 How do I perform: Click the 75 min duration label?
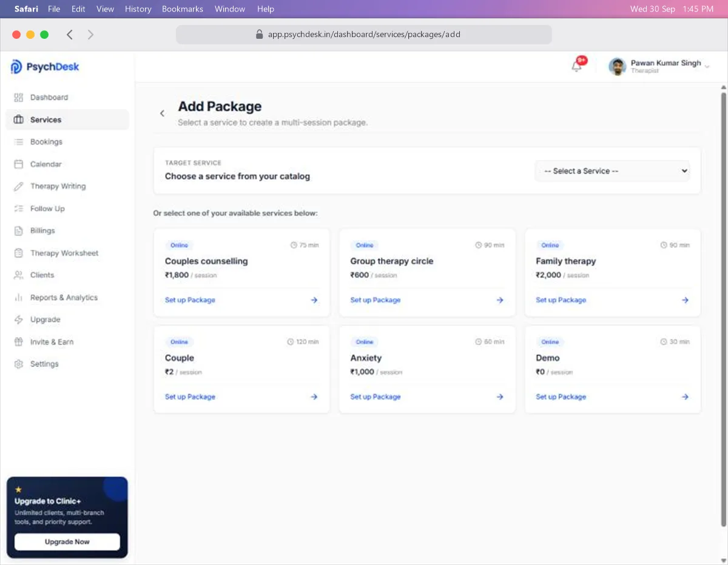(x=305, y=246)
